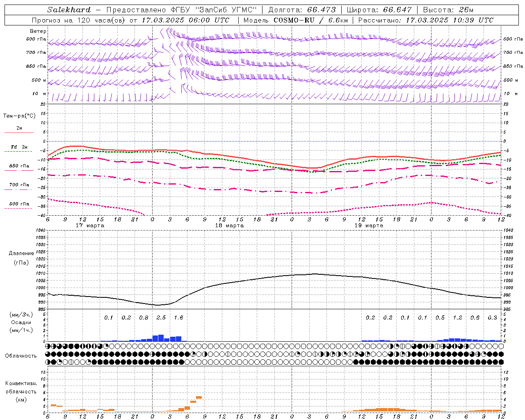Click the forecast start 17.03.2025 06:00 UTC
525x420 pixels.
tap(185, 20)
